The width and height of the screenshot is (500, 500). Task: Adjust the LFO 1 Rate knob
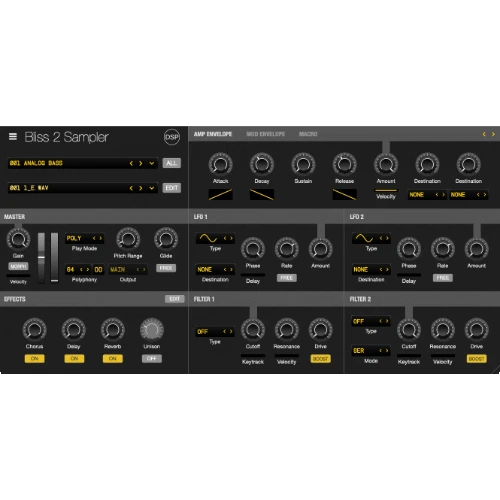[286, 249]
